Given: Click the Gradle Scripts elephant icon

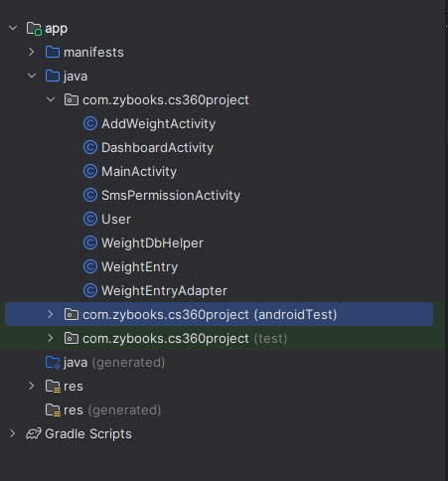Looking at the screenshot, I should [x=34, y=433].
